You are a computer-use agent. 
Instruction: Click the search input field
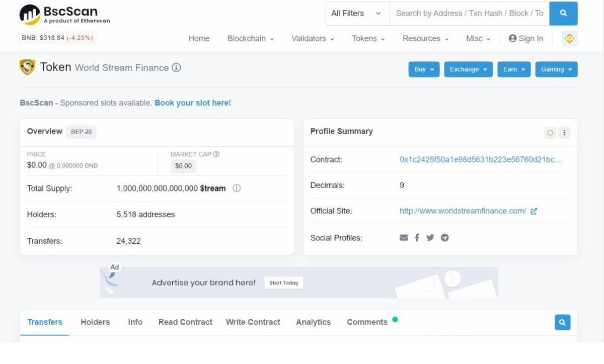(x=469, y=14)
